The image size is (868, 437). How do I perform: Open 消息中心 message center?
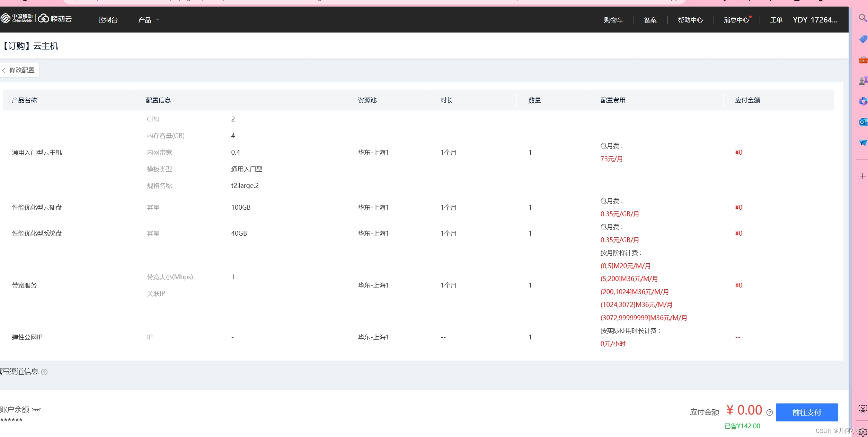[x=736, y=20]
